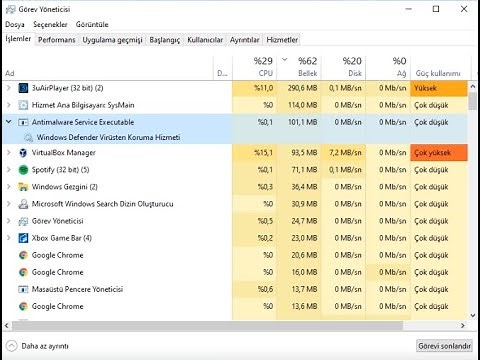Sort by the Disk column header
Image resolution: width=480 pixels, height=360 pixels.
344,67
